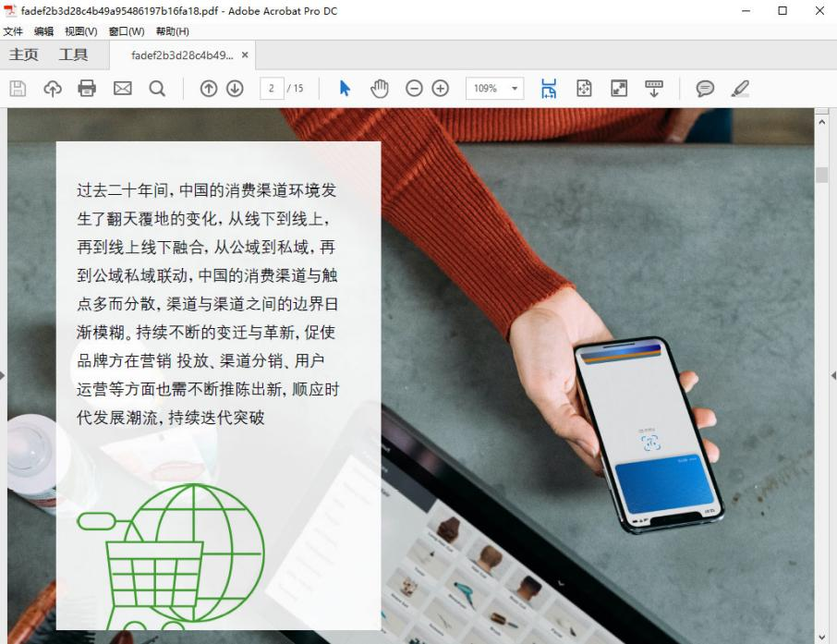Zoom in with the plus icon

coord(441,89)
